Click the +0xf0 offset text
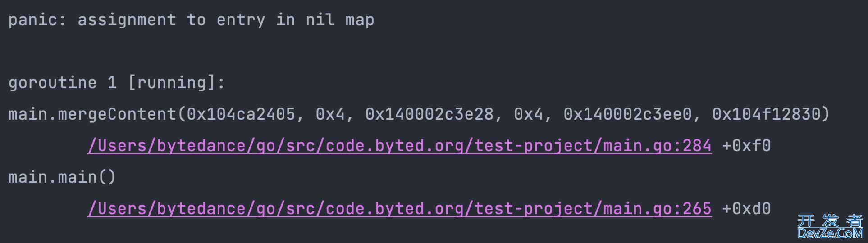 (x=746, y=146)
